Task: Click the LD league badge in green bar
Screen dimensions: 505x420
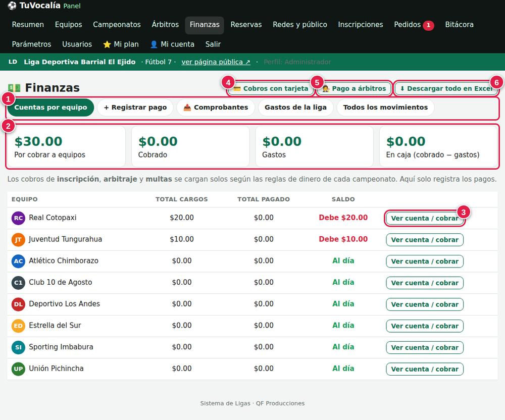Action: point(13,62)
